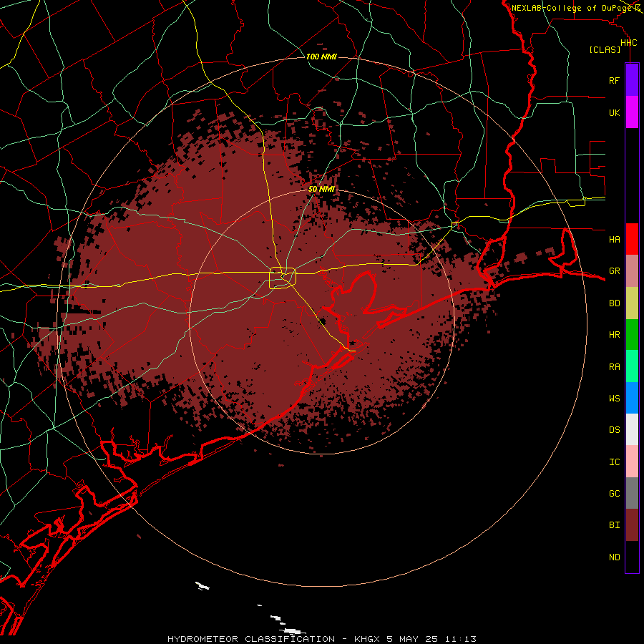Click the BI brown legend swatch
The width and height of the screenshot is (644, 644).
632,525
